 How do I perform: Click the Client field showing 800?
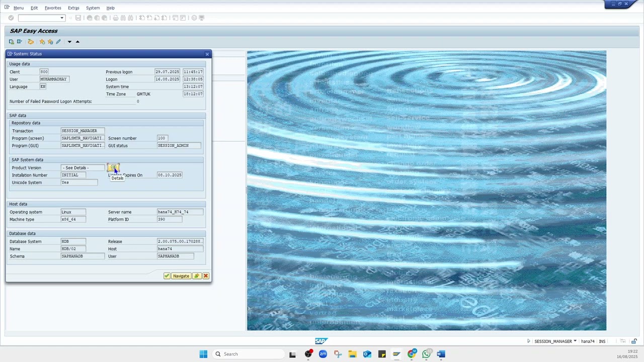pos(44,72)
